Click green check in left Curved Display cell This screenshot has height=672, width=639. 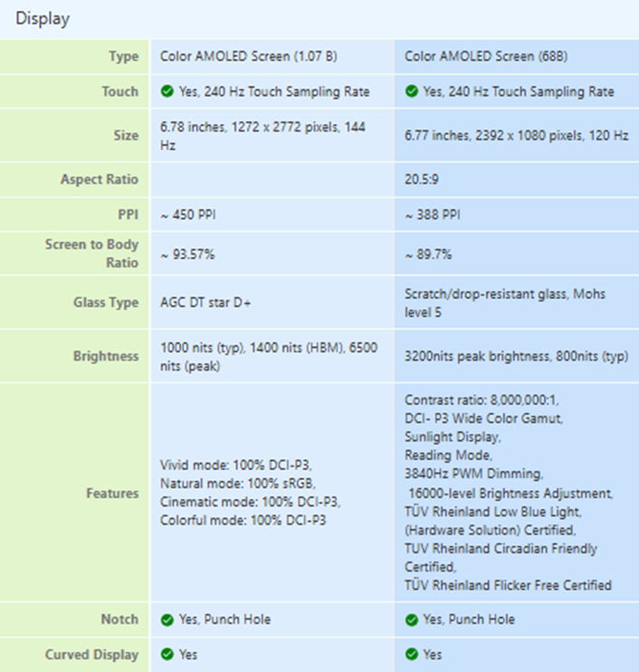[x=167, y=654]
